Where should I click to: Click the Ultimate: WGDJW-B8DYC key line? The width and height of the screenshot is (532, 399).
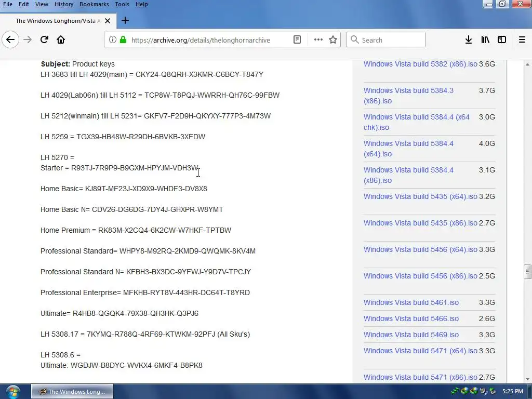point(122,365)
